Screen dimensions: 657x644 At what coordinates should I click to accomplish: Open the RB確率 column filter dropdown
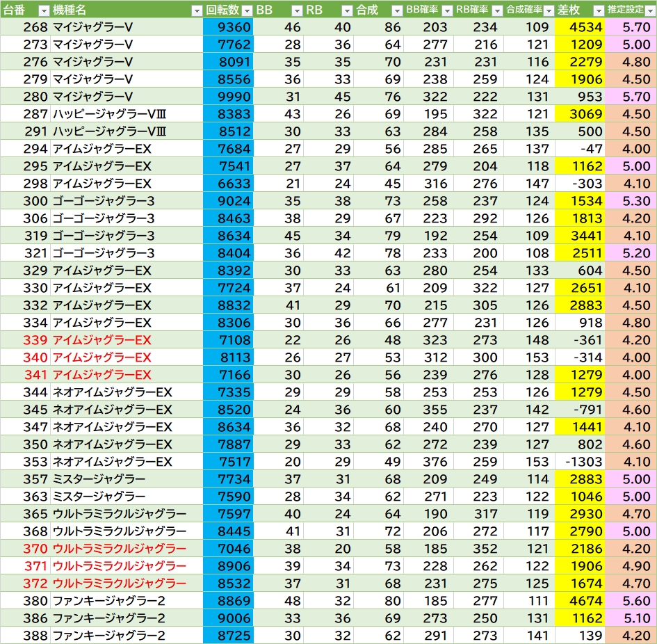[497, 11]
